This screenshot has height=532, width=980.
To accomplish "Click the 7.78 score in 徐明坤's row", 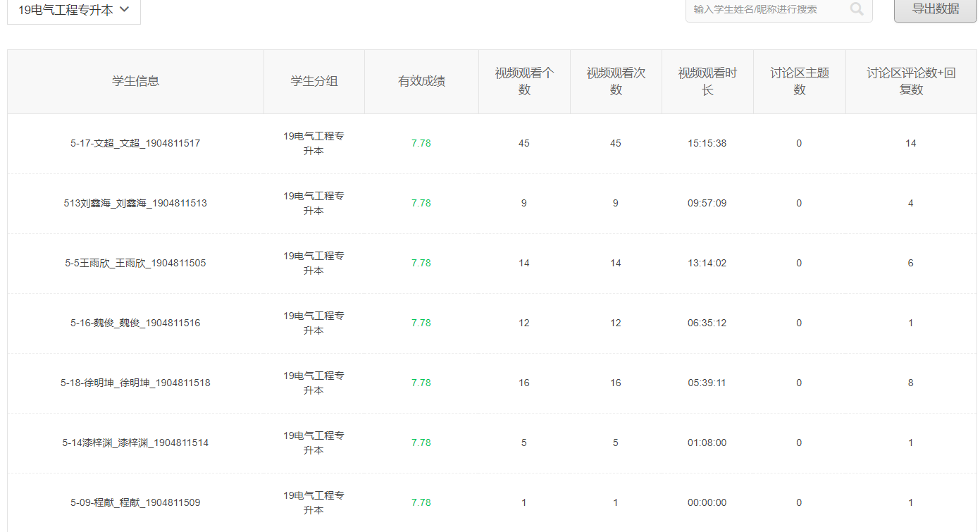I will (x=421, y=383).
